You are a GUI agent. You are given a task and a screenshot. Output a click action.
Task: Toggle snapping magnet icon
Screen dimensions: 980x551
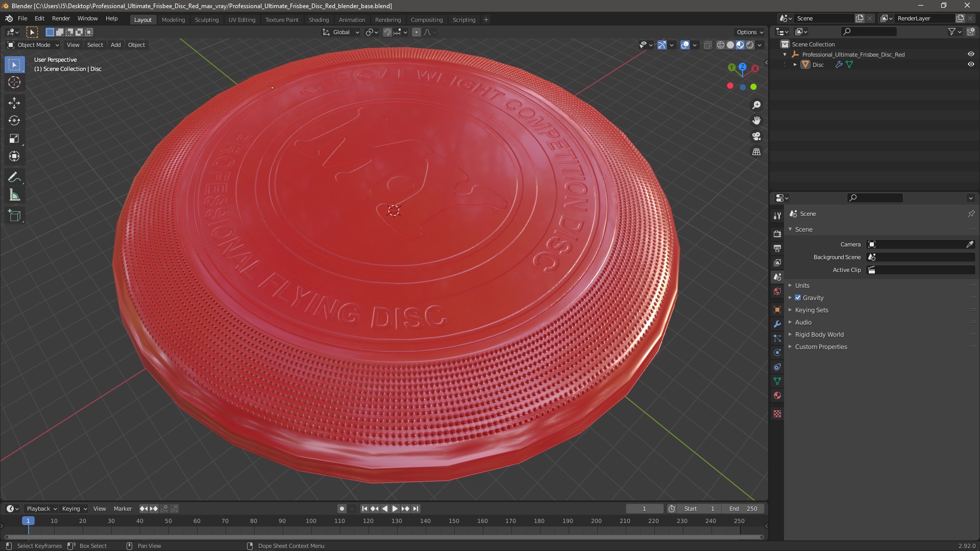387,32
